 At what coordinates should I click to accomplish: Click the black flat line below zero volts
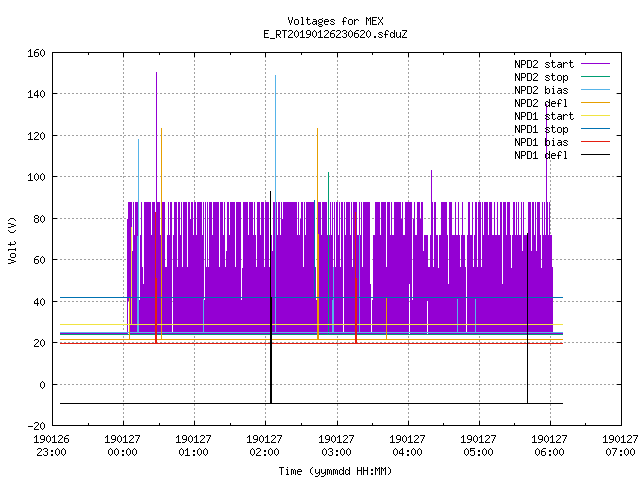pos(311,404)
